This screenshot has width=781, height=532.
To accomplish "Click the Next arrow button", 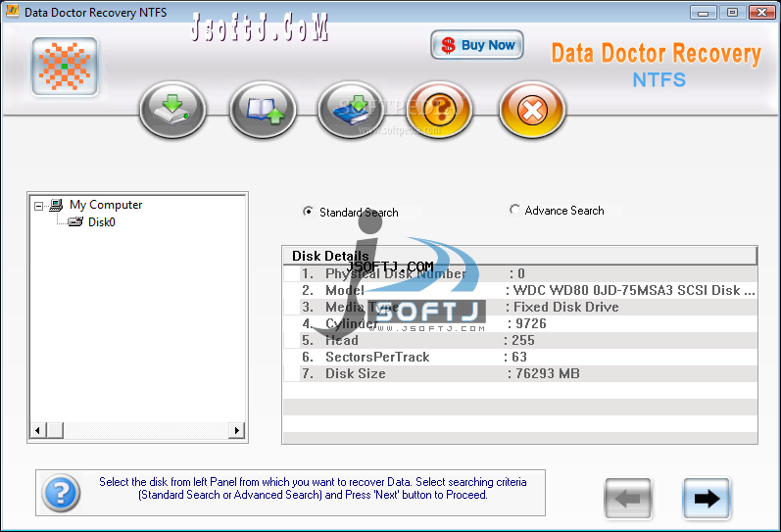I will pyautogui.click(x=707, y=499).
